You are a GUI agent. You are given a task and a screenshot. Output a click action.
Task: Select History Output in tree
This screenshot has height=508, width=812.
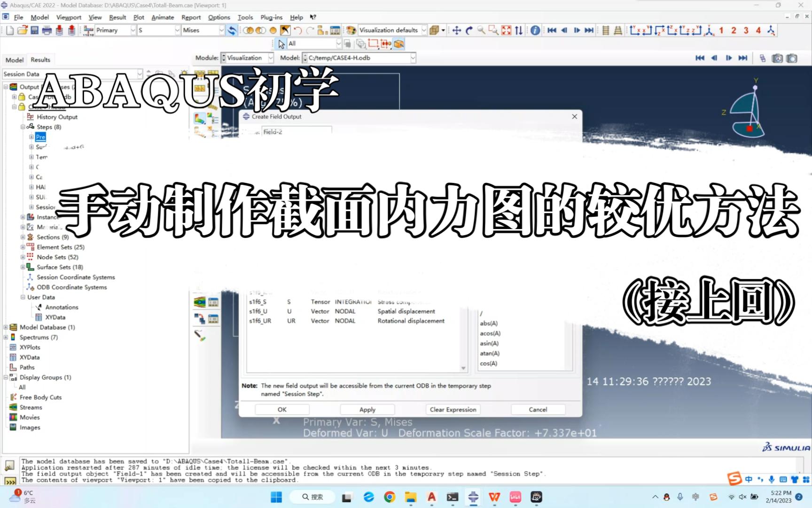click(x=57, y=117)
